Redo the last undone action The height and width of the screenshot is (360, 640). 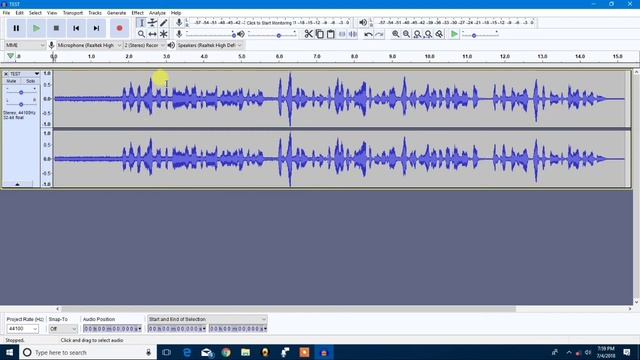pos(379,34)
